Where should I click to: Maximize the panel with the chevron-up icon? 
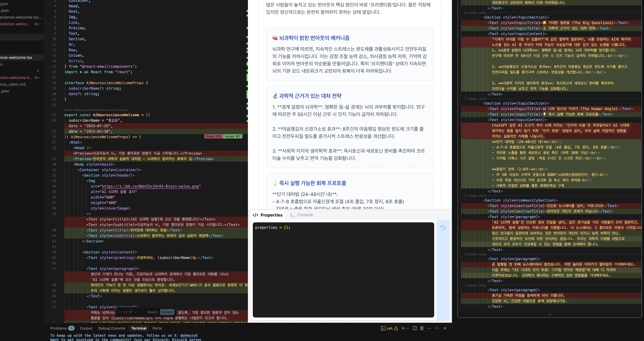point(437,328)
